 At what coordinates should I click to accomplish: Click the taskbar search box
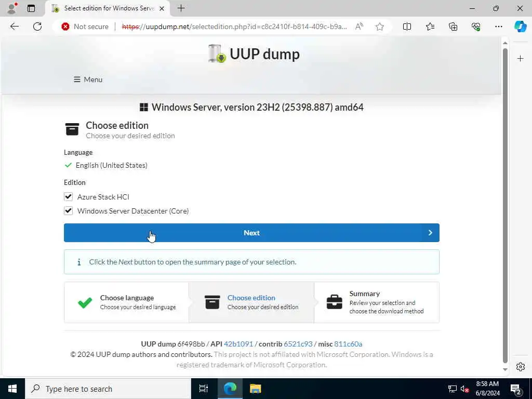pyautogui.click(x=108, y=389)
